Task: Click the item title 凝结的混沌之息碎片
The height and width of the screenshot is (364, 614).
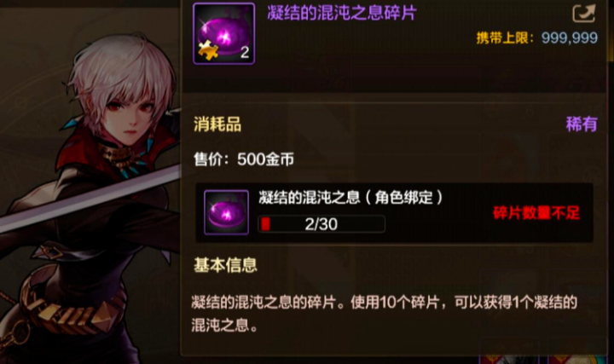Action: [341, 13]
